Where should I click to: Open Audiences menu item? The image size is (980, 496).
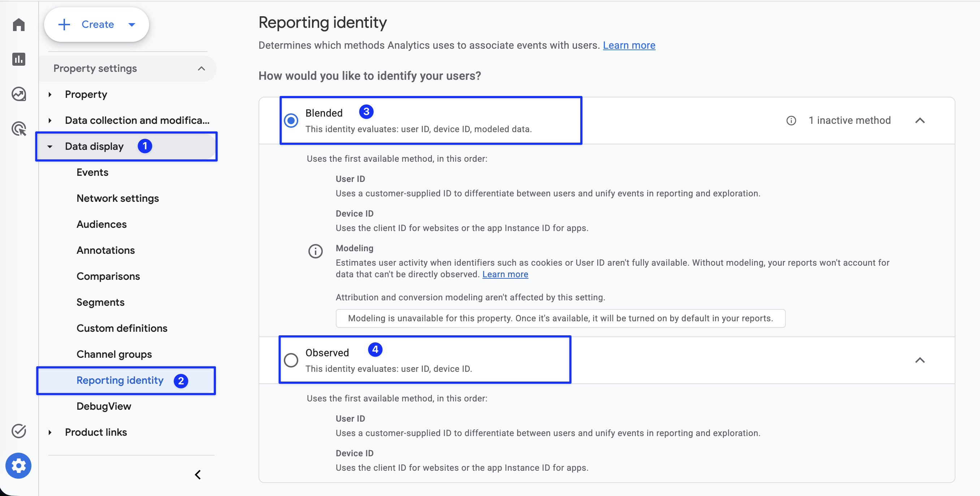[101, 225]
